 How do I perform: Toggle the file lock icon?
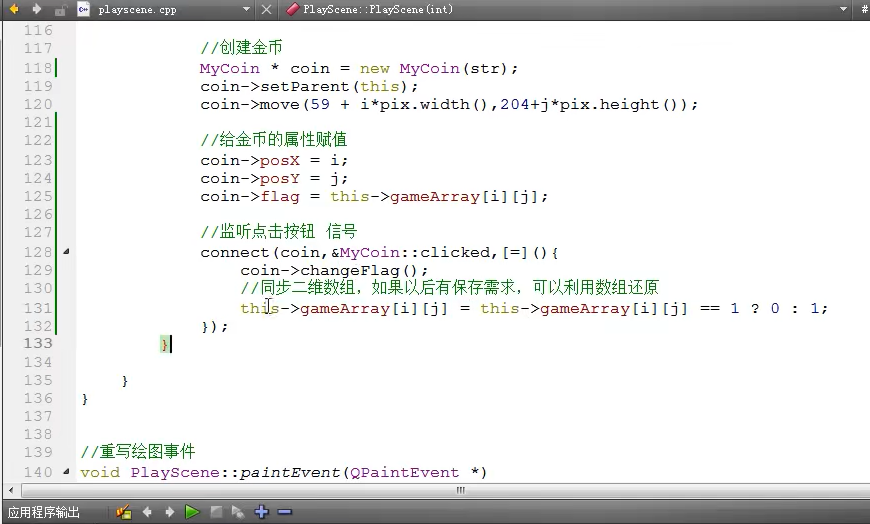tap(60, 9)
